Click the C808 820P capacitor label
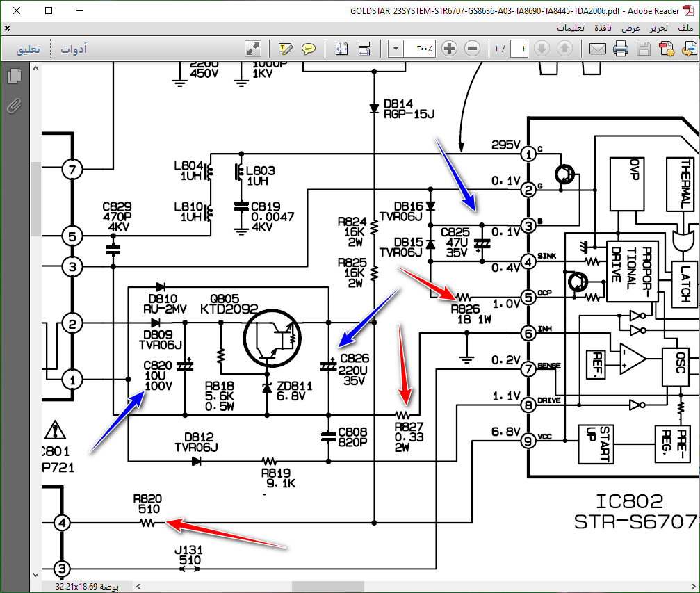Image resolution: width=700 pixels, height=593 pixels. pos(352,437)
